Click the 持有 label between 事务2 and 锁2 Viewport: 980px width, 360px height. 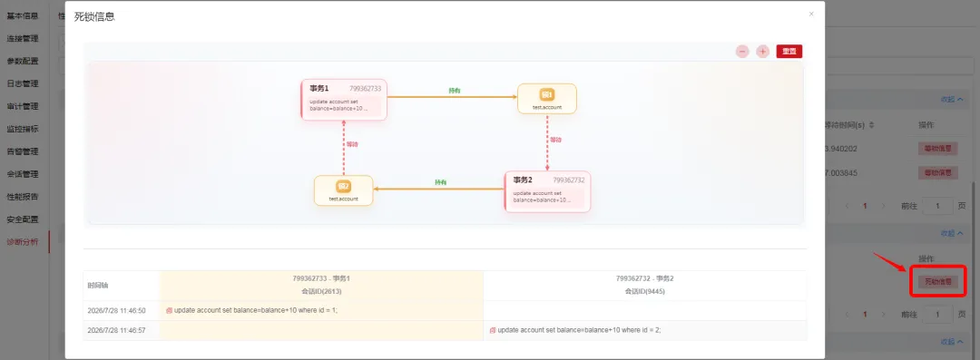coord(441,182)
